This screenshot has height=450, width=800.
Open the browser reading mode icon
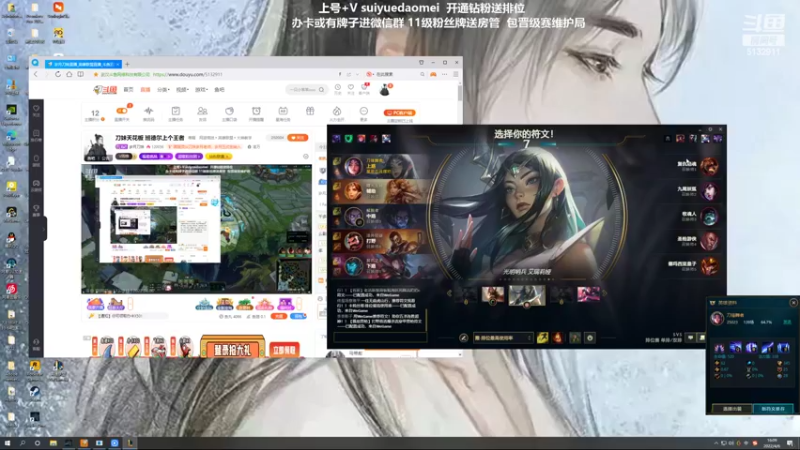click(x=80, y=74)
